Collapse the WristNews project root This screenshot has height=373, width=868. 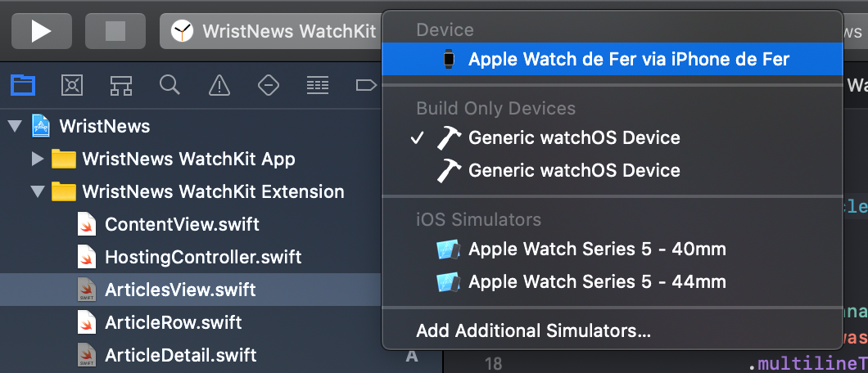coord(15,127)
